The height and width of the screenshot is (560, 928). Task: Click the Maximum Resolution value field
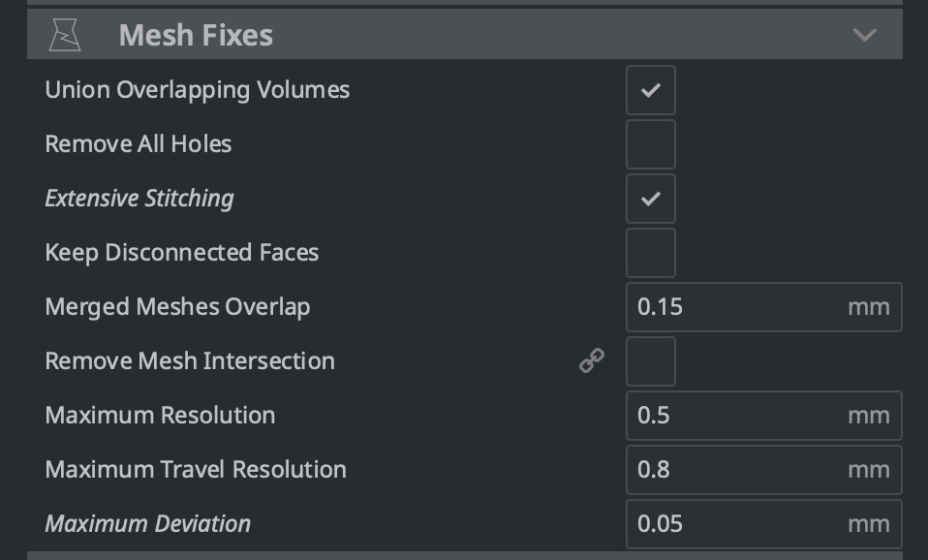pos(764,416)
